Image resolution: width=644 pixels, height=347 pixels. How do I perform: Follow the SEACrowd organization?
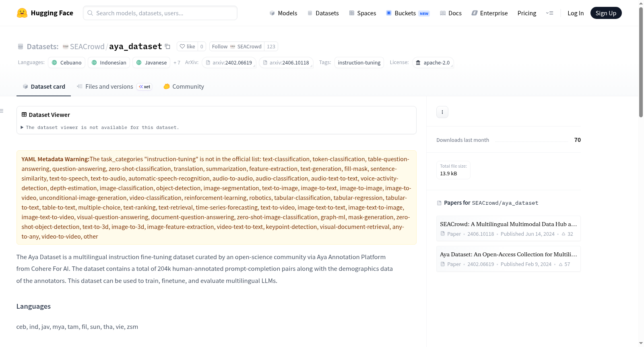237,46
